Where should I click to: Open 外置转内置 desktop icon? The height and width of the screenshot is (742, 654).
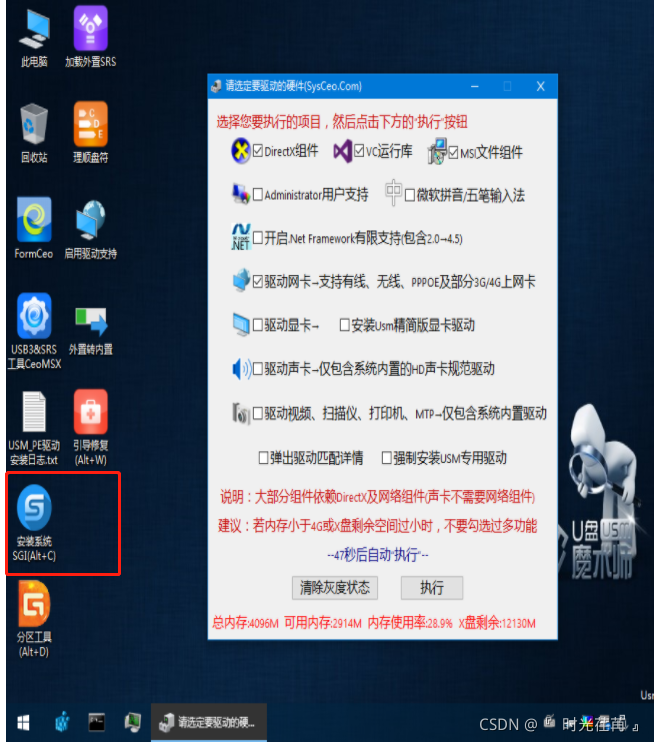(x=91, y=330)
